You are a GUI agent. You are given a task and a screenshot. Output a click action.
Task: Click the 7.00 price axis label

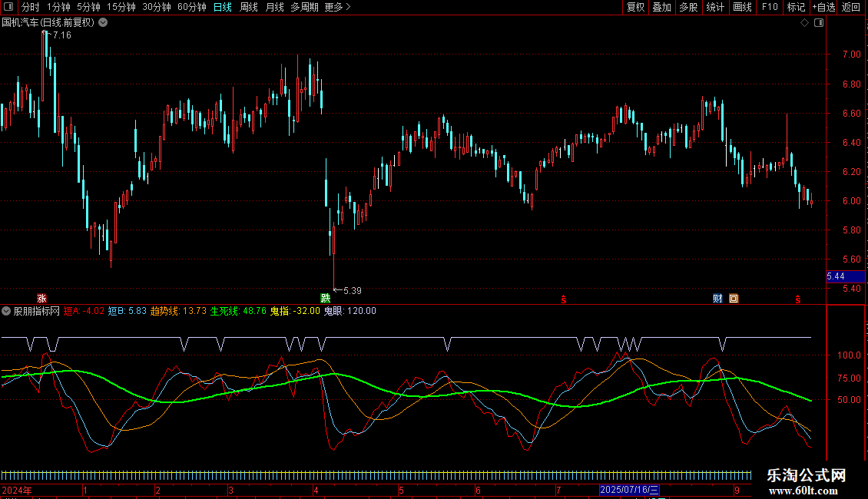pos(851,55)
